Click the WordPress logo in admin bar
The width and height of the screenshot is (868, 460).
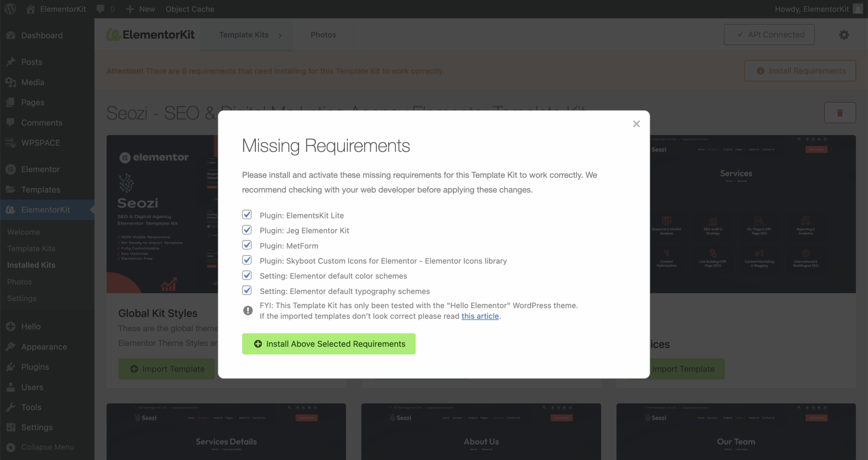pos(10,9)
